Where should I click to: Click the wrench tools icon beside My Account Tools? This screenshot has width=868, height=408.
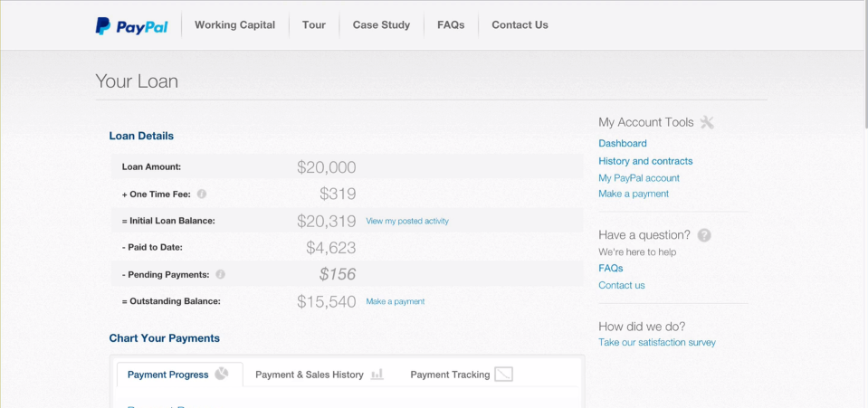707,122
